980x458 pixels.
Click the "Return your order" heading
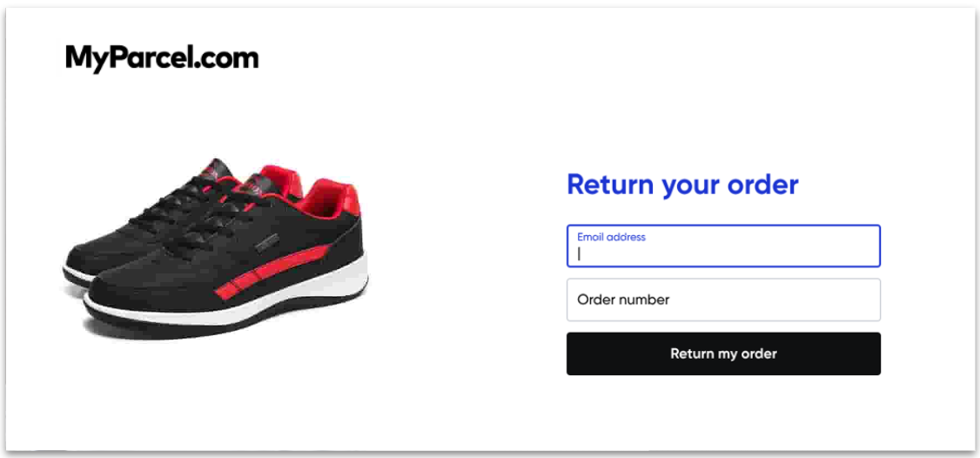[x=682, y=185]
